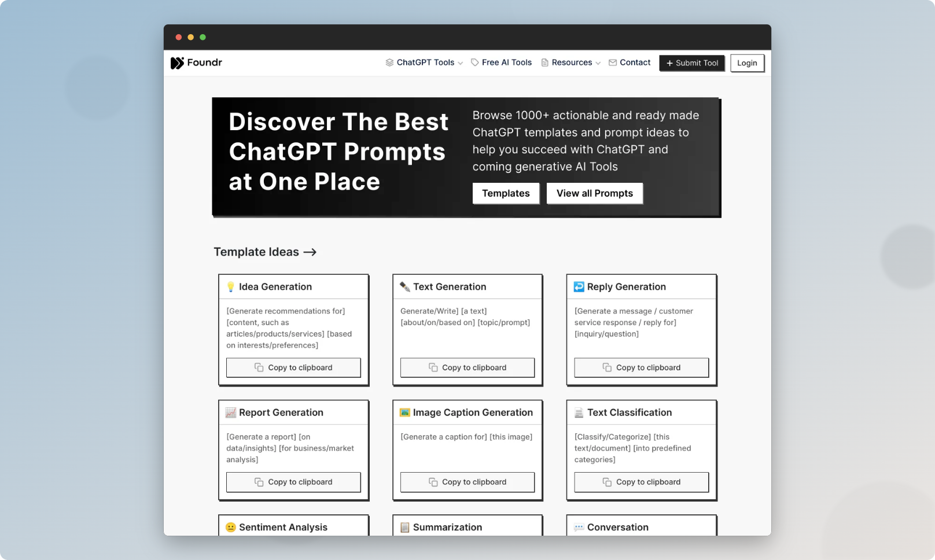Click the reply arrow icon beside Reply Generation
The width and height of the screenshot is (935, 560).
coord(579,287)
